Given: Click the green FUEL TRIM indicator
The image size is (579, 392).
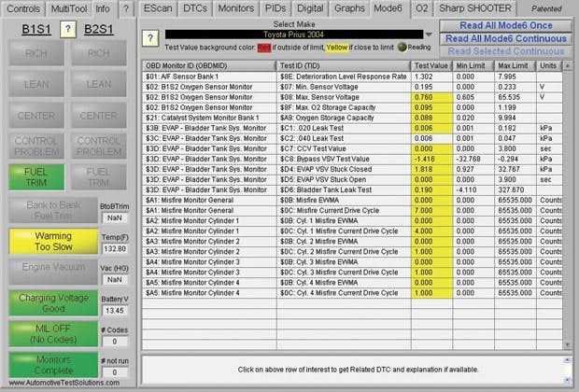Looking at the screenshot, I should [36, 178].
